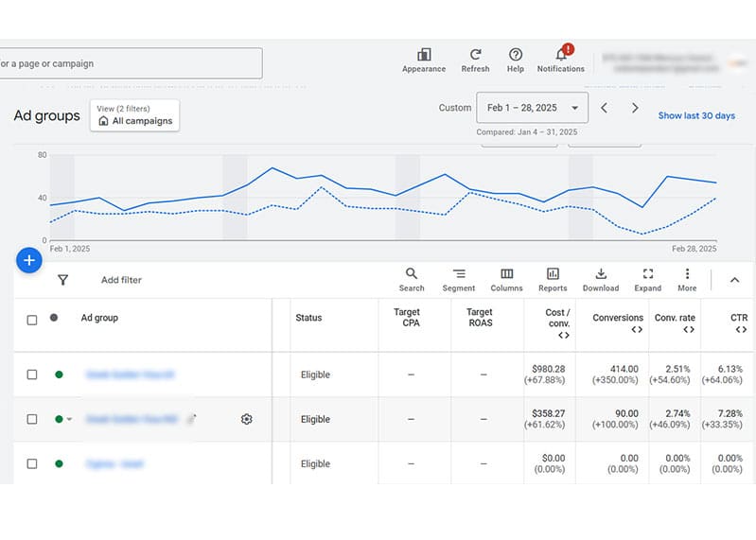This screenshot has width=756, height=540.
Task: Expand the Conv. rate column arrows
Action: tap(689, 329)
